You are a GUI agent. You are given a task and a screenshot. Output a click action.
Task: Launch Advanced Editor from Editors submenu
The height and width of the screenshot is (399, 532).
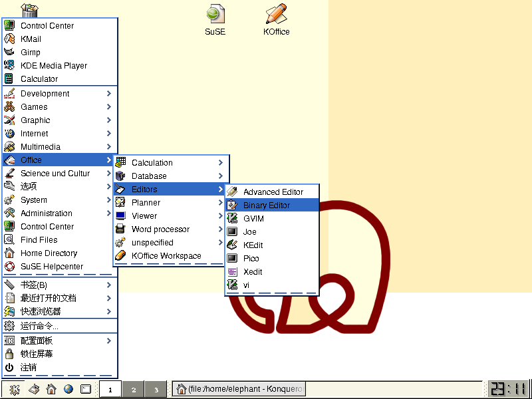coord(272,192)
